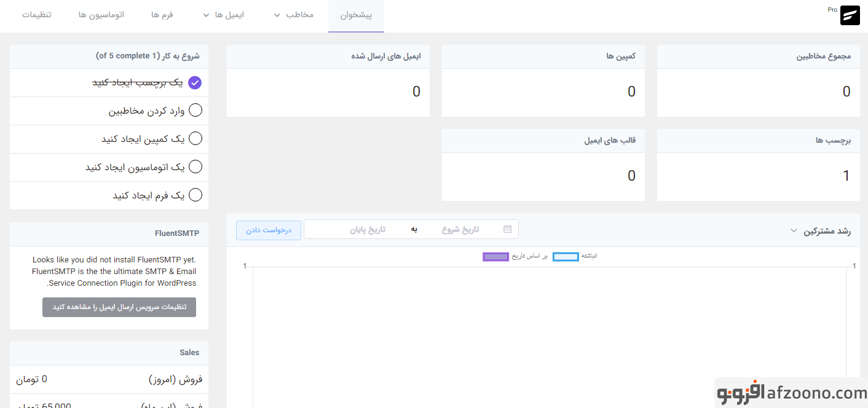The width and height of the screenshot is (868, 408).
Task: Open the 'رشد مشترکین' chart type dropdown
Action: coord(794,231)
